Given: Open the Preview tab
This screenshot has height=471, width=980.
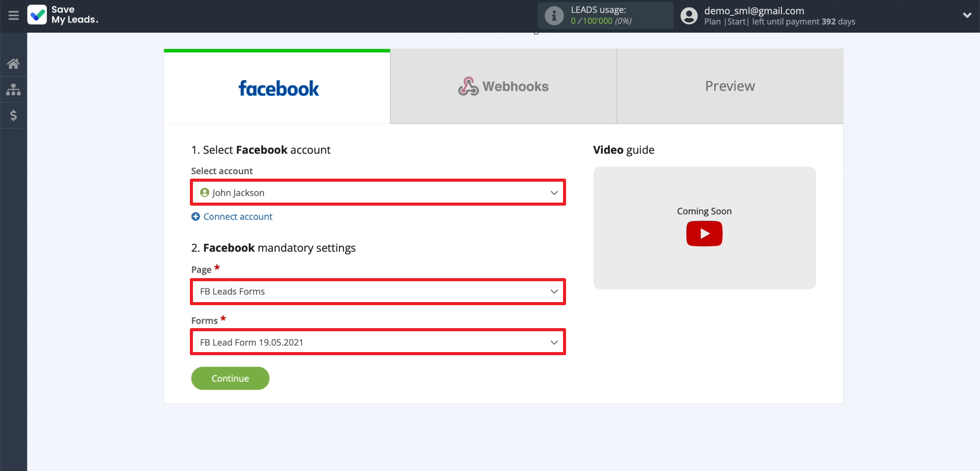Looking at the screenshot, I should tap(730, 86).
